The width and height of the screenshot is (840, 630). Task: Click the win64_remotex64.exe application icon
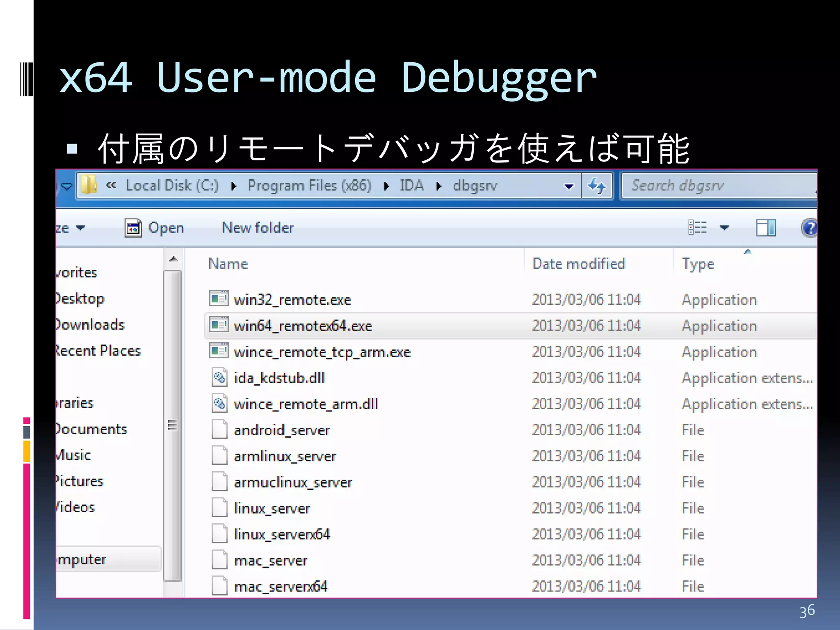pos(219,324)
